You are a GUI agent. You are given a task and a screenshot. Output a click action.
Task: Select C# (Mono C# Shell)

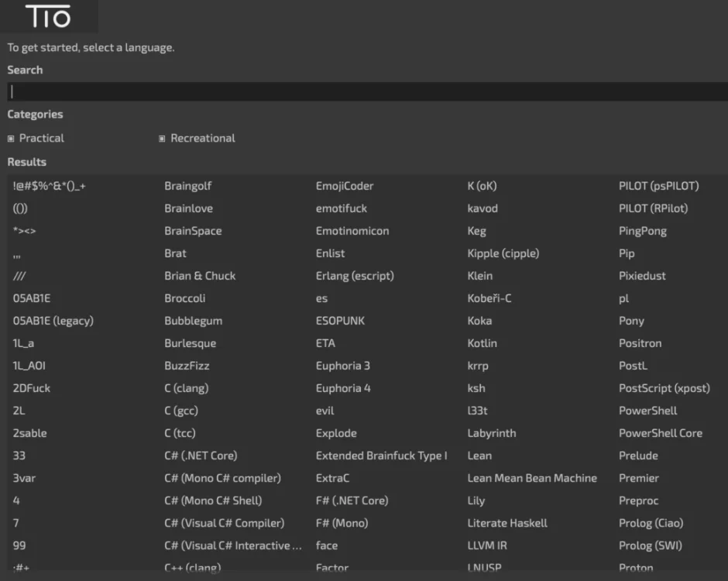(213, 500)
